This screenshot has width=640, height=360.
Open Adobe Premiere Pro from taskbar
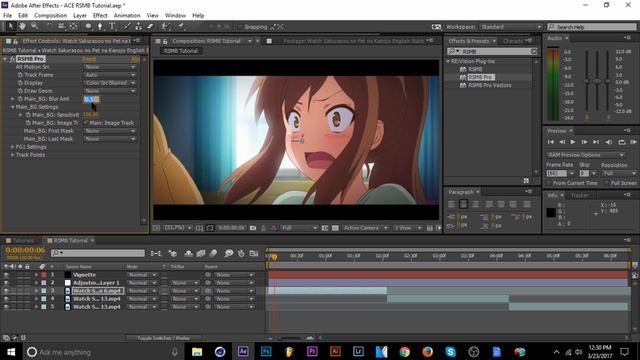pyautogui.click(x=312, y=351)
